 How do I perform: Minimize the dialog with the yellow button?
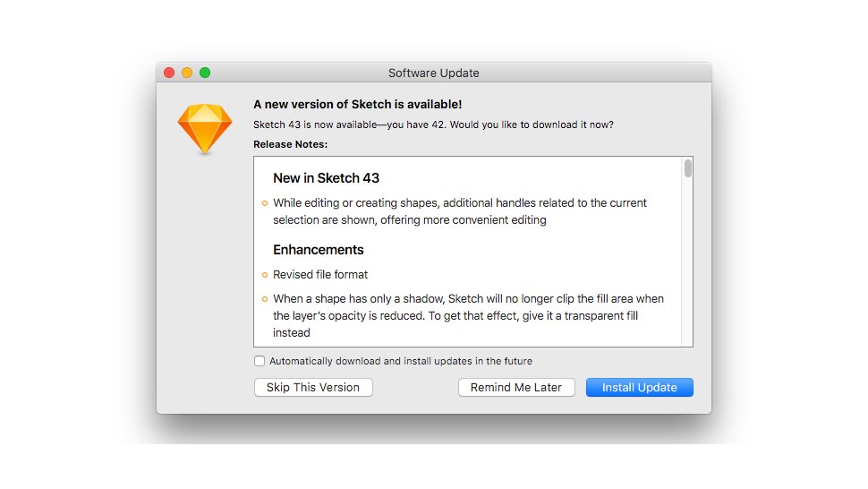(x=187, y=73)
